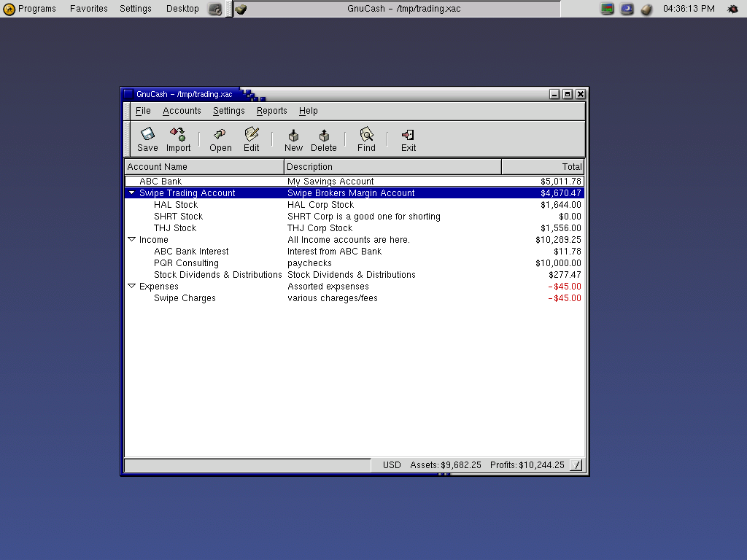
Task: Collapse the Swipe Trading Account tree
Action: point(132,192)
